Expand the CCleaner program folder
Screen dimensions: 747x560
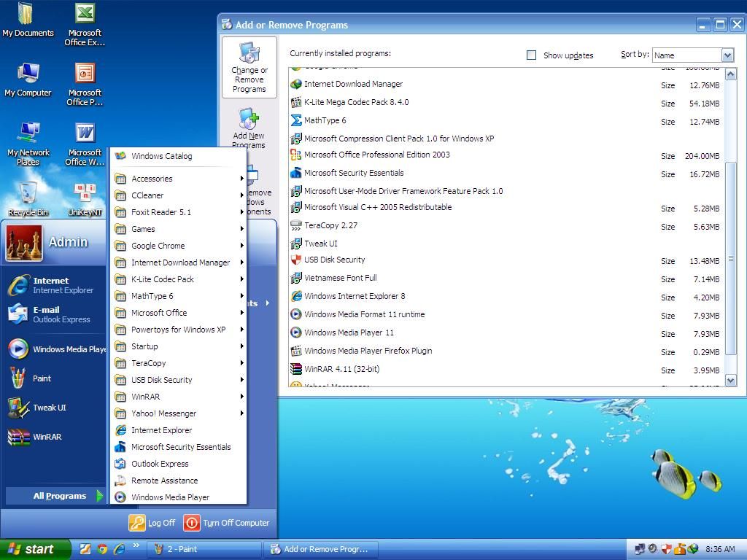tap(179, 195)
